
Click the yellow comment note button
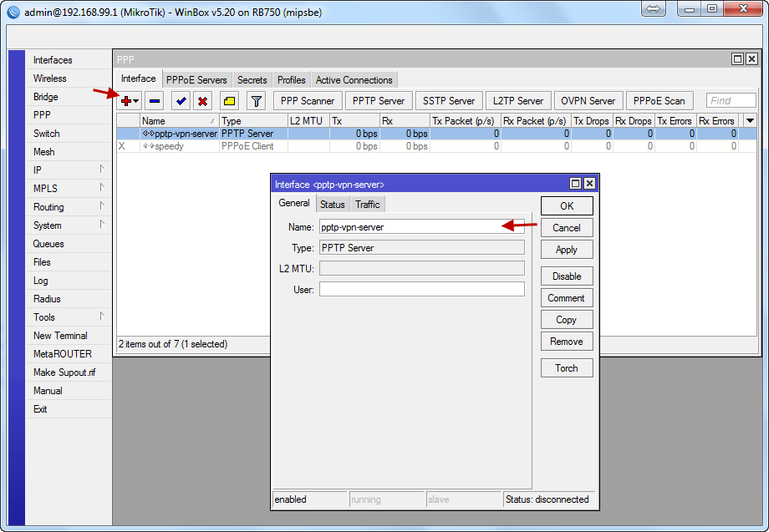[x=229, y=101]
